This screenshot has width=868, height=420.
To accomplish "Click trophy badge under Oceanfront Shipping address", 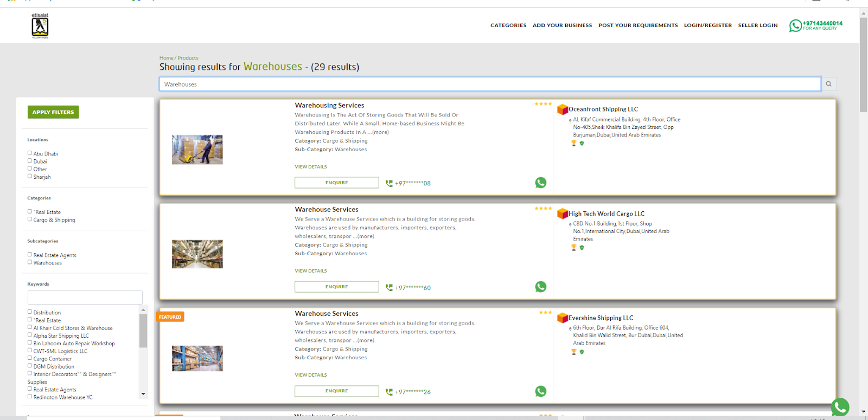I will (x=573, y=144).
